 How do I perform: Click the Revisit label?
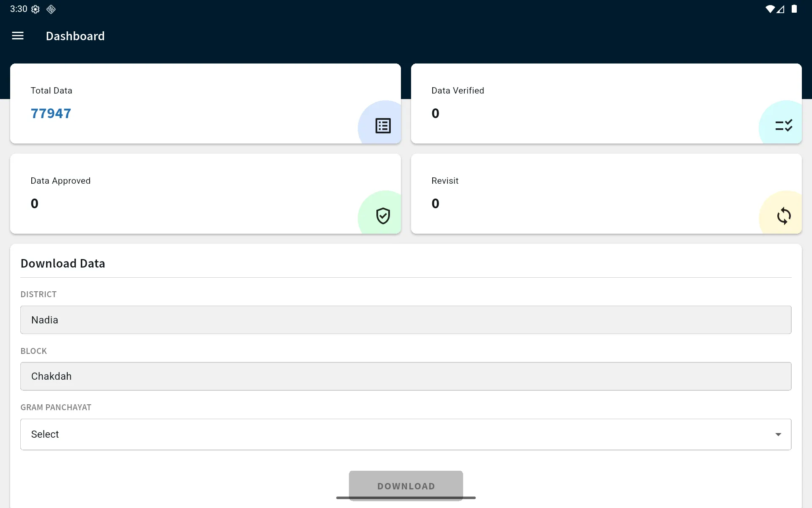(445, 181)
